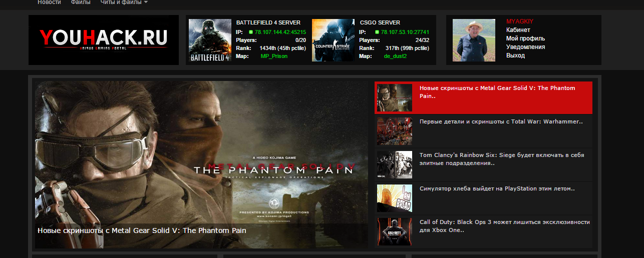The width and height of the screenshot is (644, 258).
Task: Select IP address 78.107.144.42:45215
Action: (280, 32)
